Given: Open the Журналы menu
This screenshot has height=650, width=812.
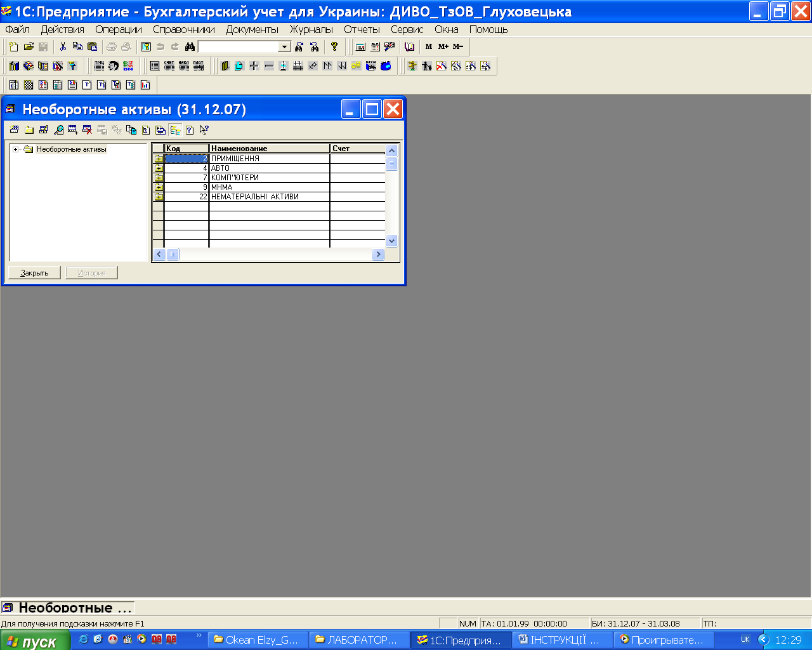Looking at the screenshot, I should pyautogui.click(x=311, y=29).
